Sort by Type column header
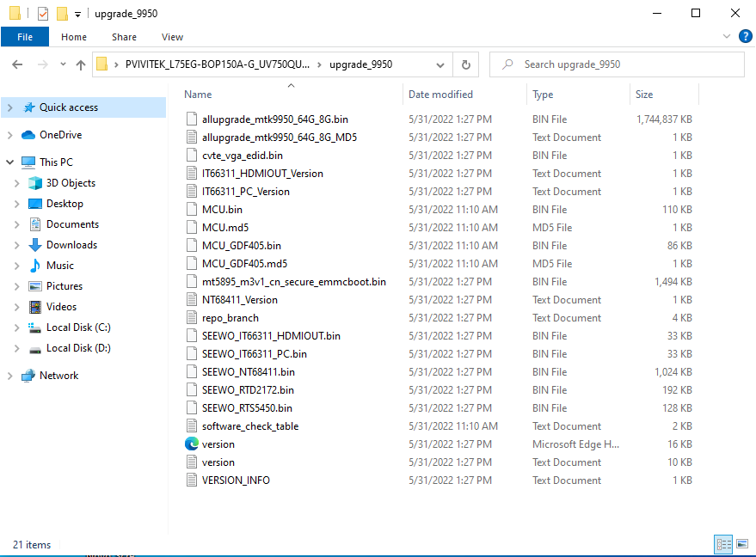This screenshot has height=557, width=756. click(x=543, y=95)
